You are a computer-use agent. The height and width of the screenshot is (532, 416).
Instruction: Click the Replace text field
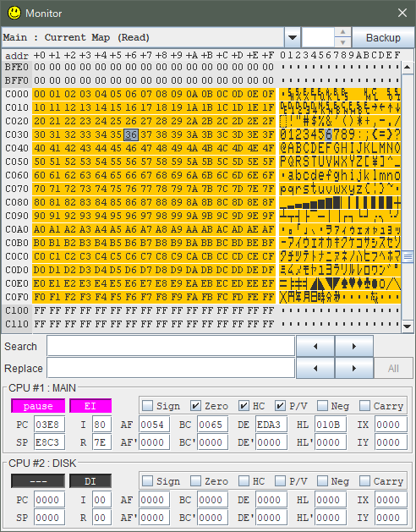(x=171, y=368)
